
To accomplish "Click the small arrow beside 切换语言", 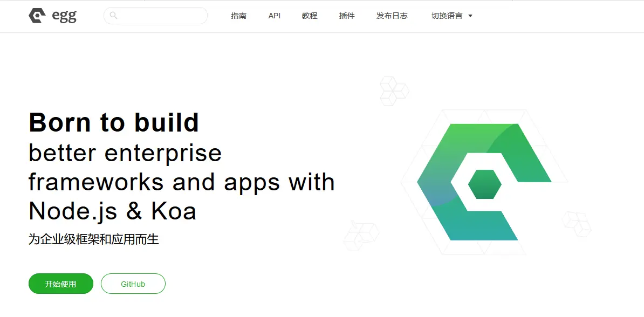I will click(x=470, y=16).
